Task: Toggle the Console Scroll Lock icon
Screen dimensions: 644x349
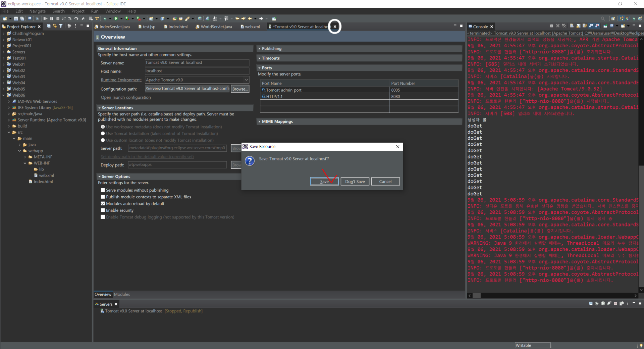Action: (x=578, y=26)
